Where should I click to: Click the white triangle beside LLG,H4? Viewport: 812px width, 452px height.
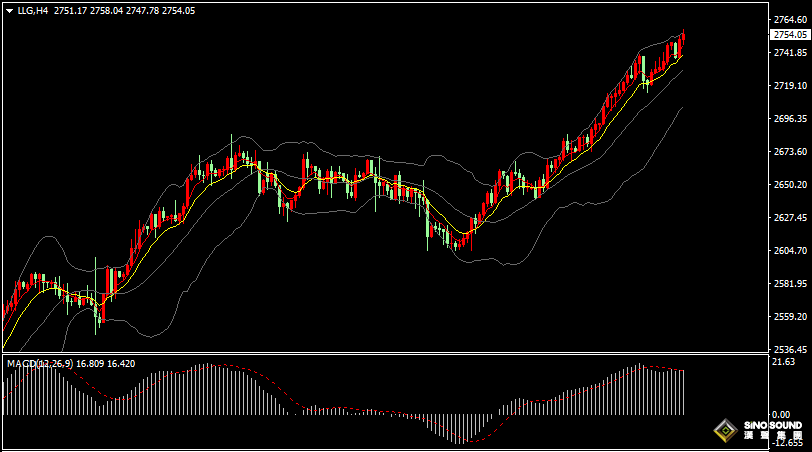pyautogui.click(x=9, y=10)
